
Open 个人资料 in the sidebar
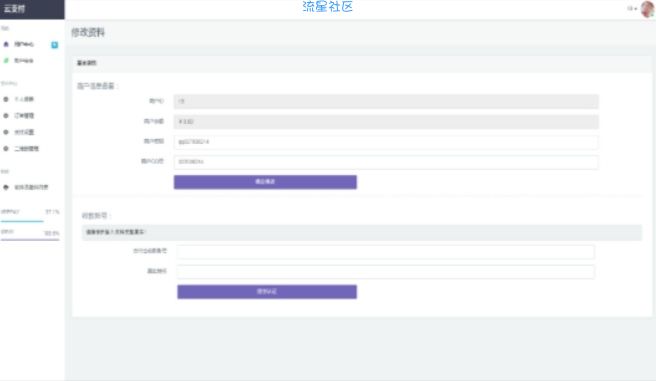pos(24,99)
